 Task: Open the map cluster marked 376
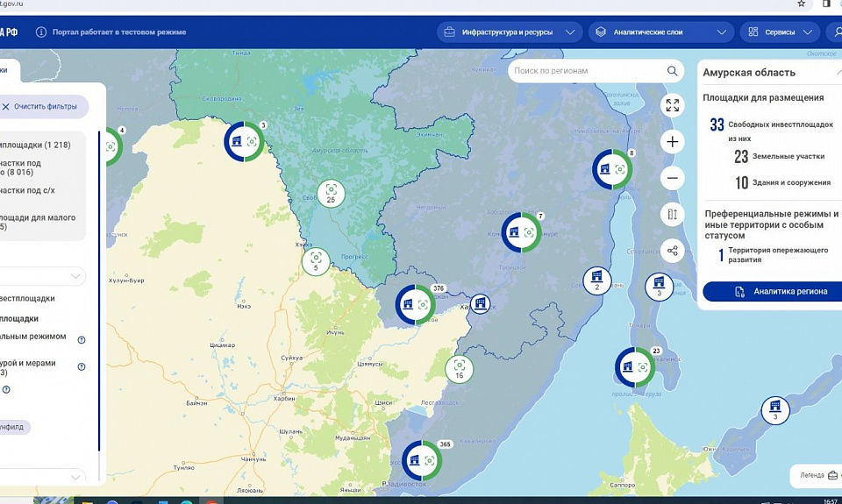[x=415, y=304]
